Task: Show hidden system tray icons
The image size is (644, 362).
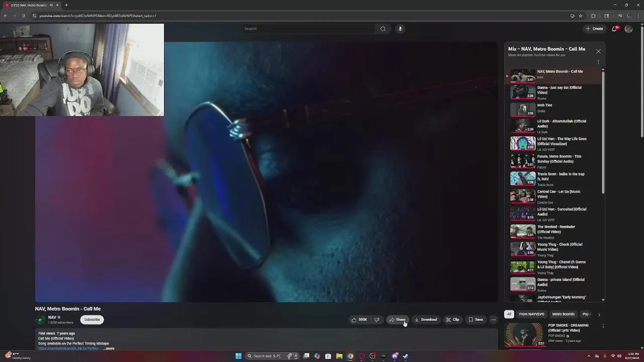Action: 589,356
